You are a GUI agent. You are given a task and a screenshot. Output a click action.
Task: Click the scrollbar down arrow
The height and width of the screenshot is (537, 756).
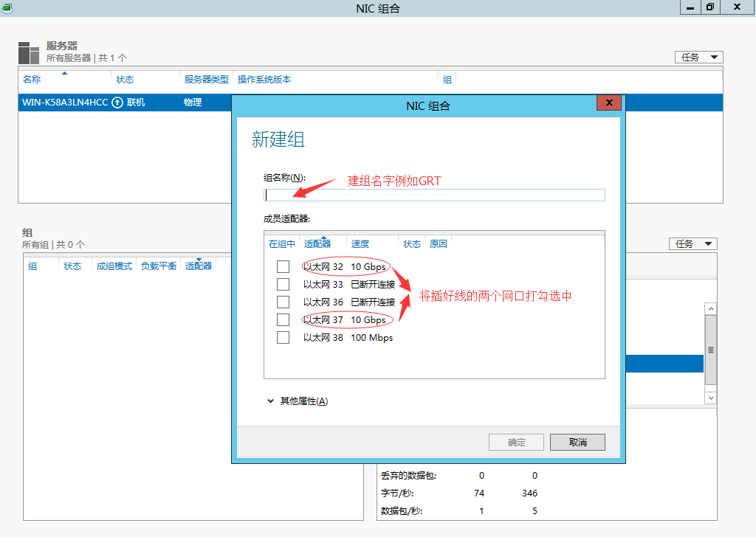[x=710, y=398]
